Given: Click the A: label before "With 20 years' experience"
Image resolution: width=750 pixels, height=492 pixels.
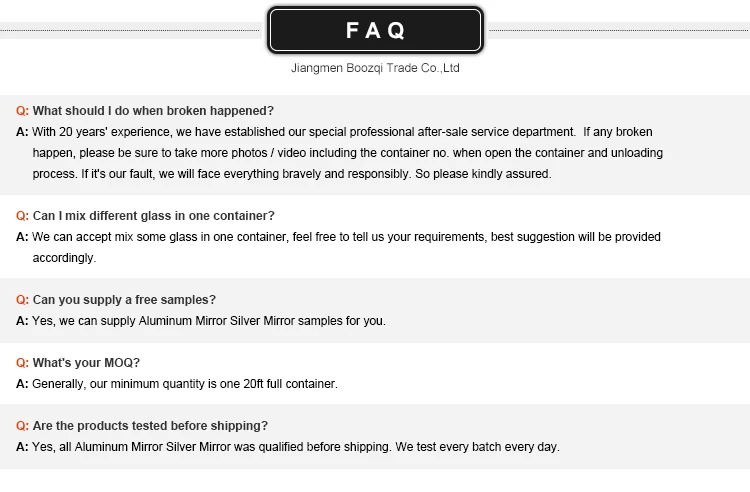Looking at the screenshot, I should pyautogui.click(x=22, y=132).
